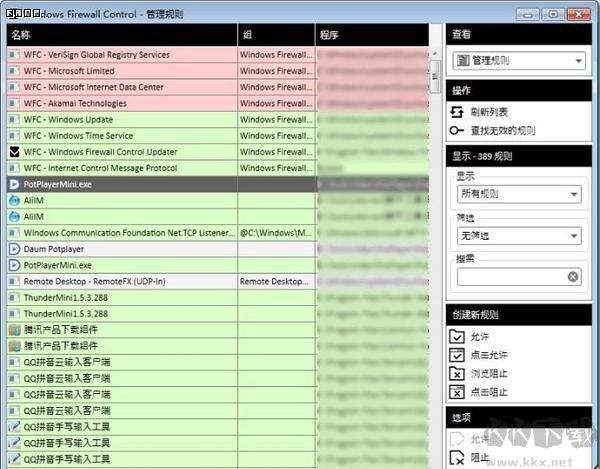
Task: Click icon of WFC - Windows Update rule
Action: [14, 119]
